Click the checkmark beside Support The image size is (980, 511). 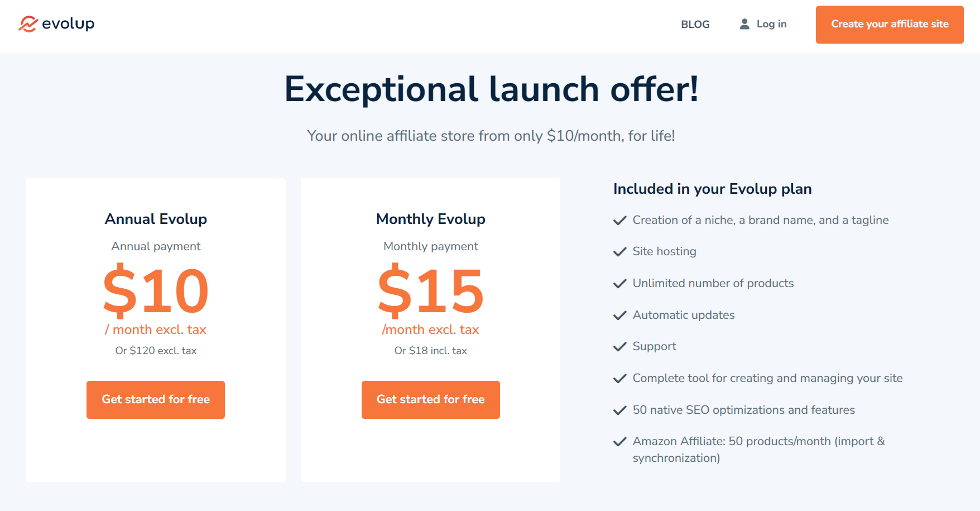tap(619, 347)
